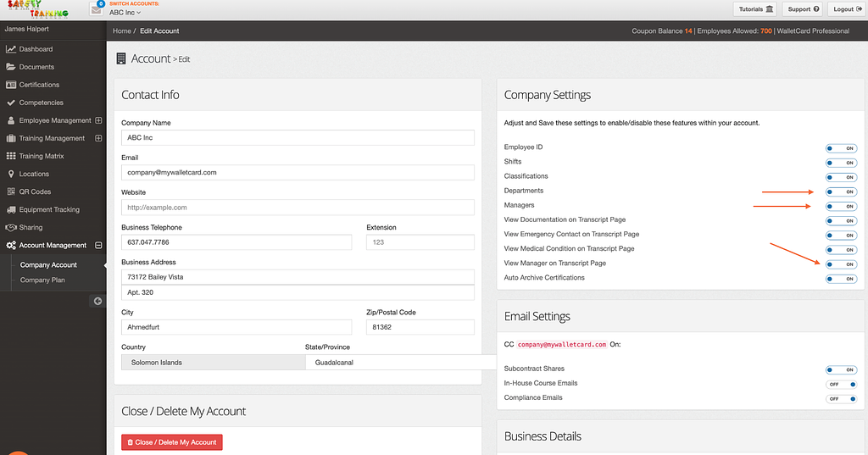
Task: Click the Equipment Tracking truck icon
Action: (x=11, y=209)
